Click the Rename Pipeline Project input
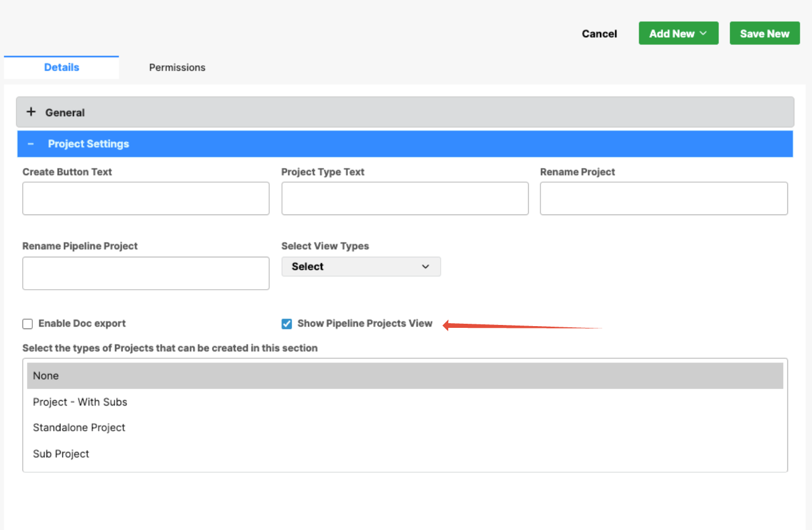 point(146,273)
